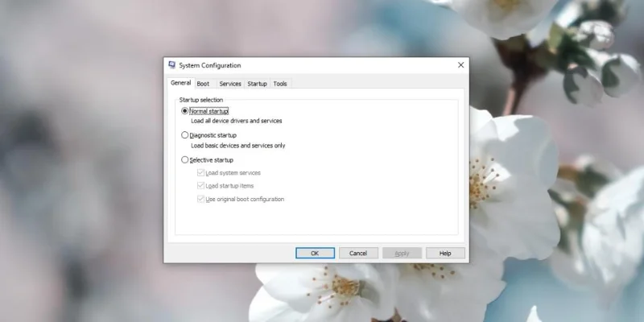This screenshot has height=322, width=644.
Task: Switch to the General tab
Action: click(x=180, y=83)
